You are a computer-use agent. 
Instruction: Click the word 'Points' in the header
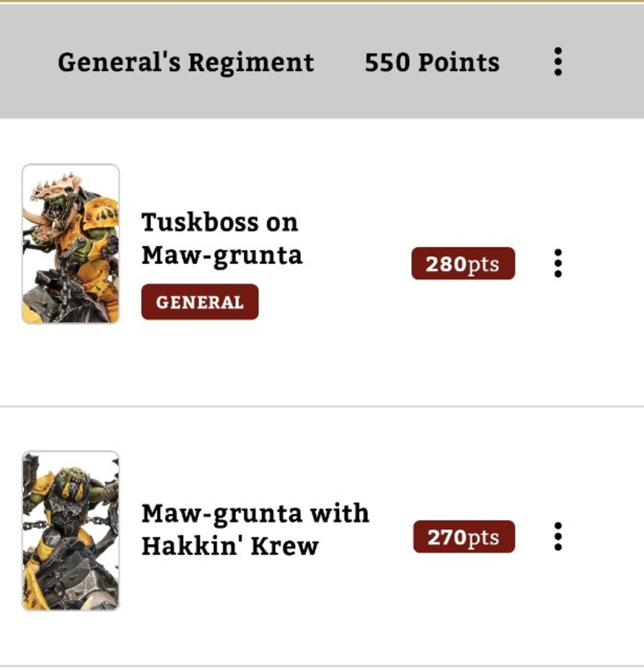(x=459, y=62)
